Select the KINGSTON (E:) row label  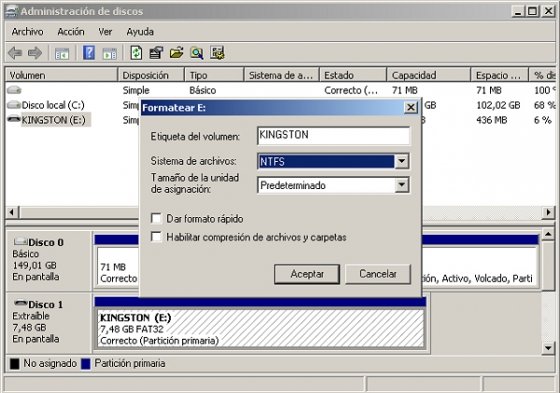click(x=54, y=120)
